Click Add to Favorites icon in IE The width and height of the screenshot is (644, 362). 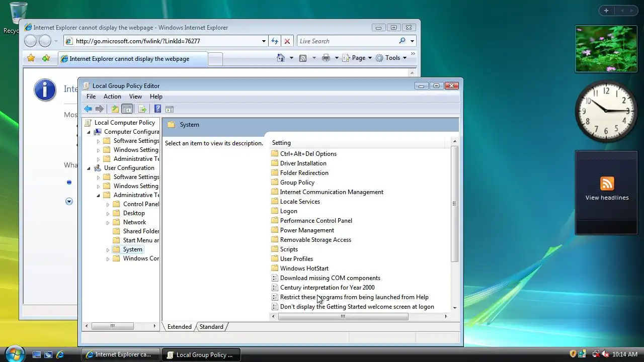(x=46, y=58)
